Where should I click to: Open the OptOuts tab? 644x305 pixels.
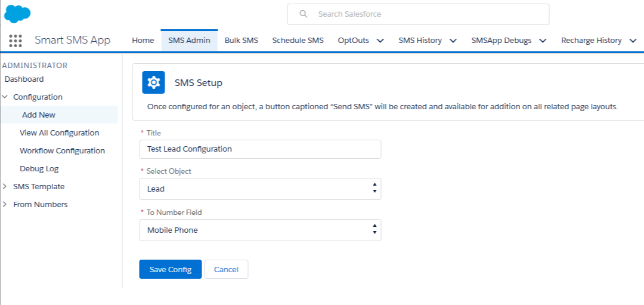coord(353,40)
